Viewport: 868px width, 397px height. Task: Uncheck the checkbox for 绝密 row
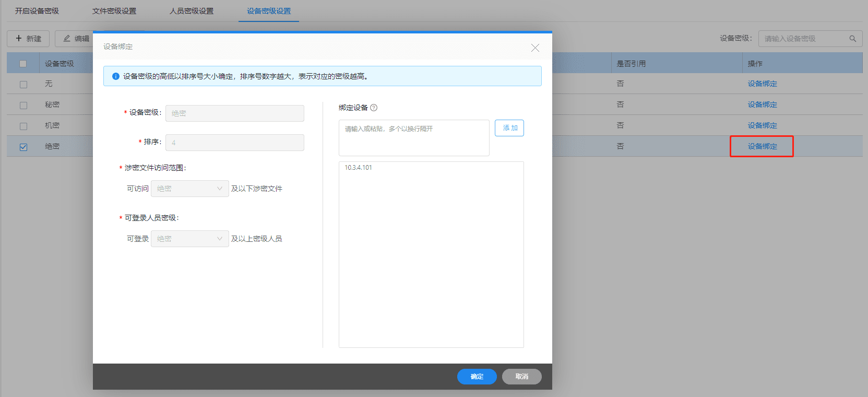click(x=23, y=147)
